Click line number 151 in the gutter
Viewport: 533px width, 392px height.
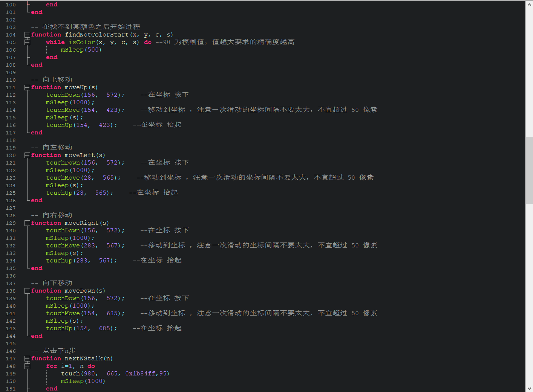pyautogui.click(x=11, y=389)
